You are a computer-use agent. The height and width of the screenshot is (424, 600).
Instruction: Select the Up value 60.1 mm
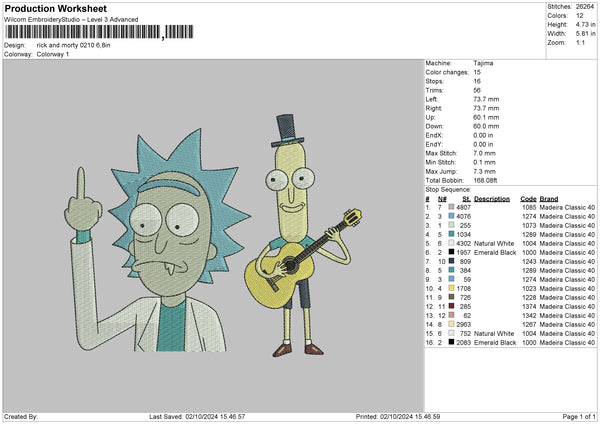pos(486,117)
